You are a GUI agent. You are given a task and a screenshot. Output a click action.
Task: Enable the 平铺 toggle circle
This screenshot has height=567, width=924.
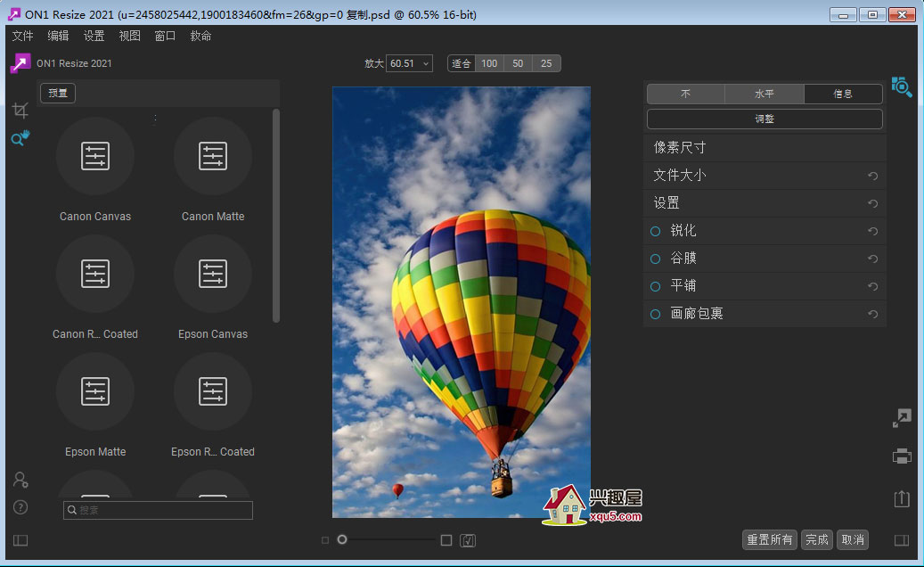pyautogui.click(x=655, y=286)
